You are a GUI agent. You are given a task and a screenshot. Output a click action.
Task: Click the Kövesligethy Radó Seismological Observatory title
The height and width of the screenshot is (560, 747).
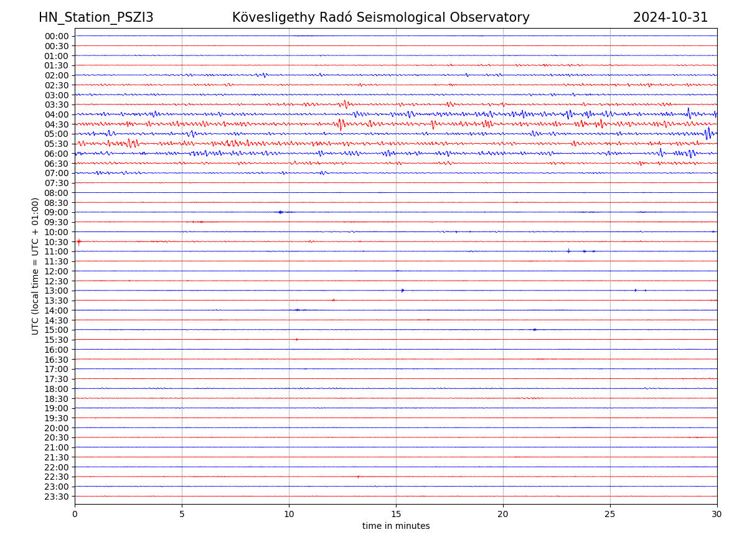380,17
